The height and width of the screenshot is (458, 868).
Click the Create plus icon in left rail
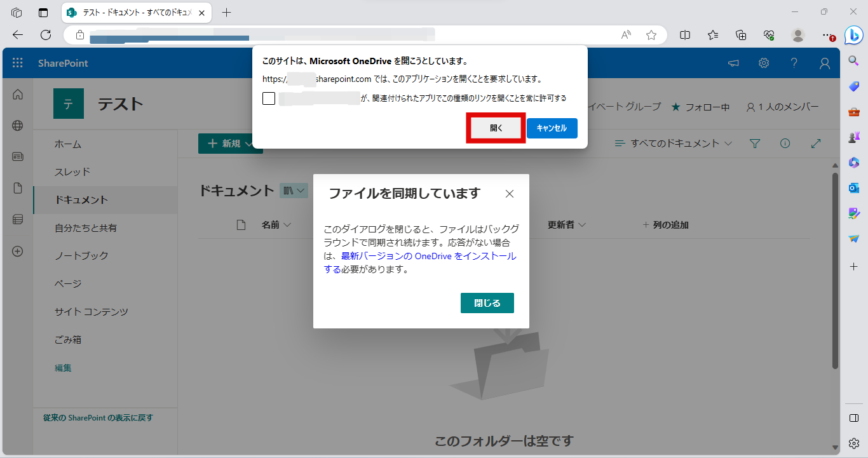(x=18, y=251)
